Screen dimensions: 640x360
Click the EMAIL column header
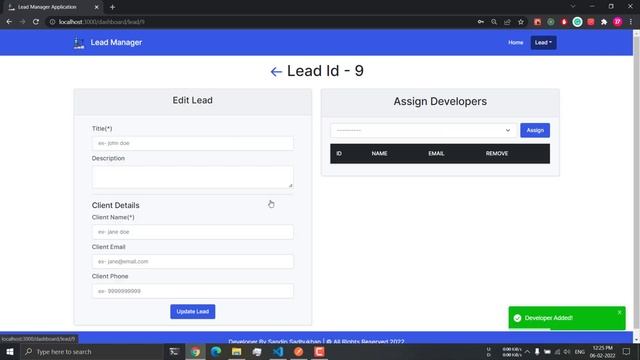436,153
